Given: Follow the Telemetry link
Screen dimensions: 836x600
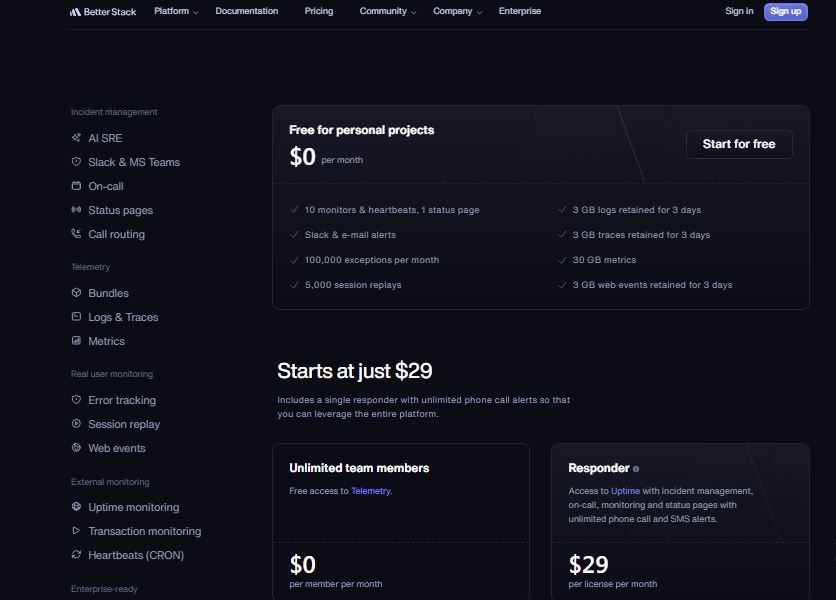Looking at the screenshot, I should point(371,491).
